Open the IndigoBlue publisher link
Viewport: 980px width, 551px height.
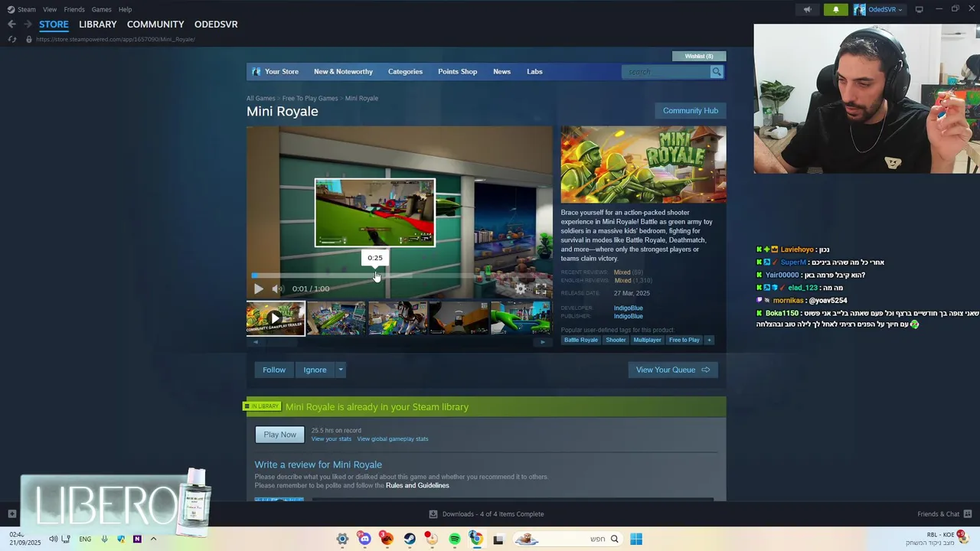coord(628,316)
